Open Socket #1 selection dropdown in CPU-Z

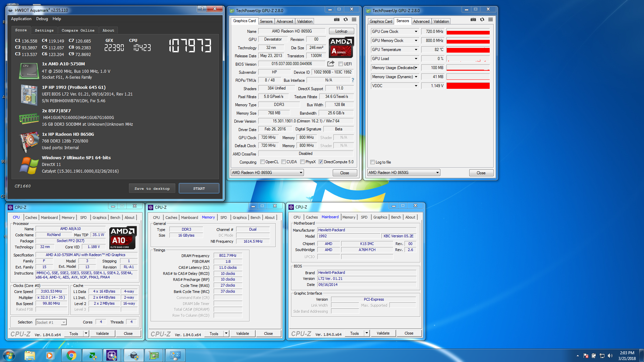[x=51, y=322]
